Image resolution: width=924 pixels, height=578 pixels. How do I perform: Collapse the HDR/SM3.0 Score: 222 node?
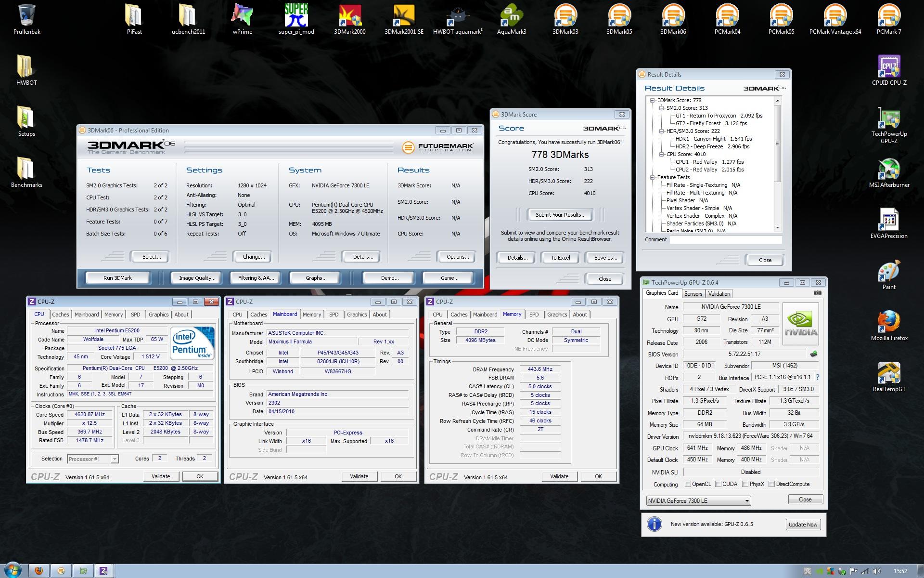pyautogui.click(x=661, y=131)
